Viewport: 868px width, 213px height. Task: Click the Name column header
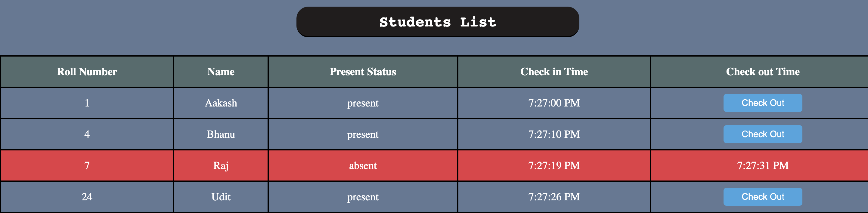pyautogui.click(x=221, y=71)
